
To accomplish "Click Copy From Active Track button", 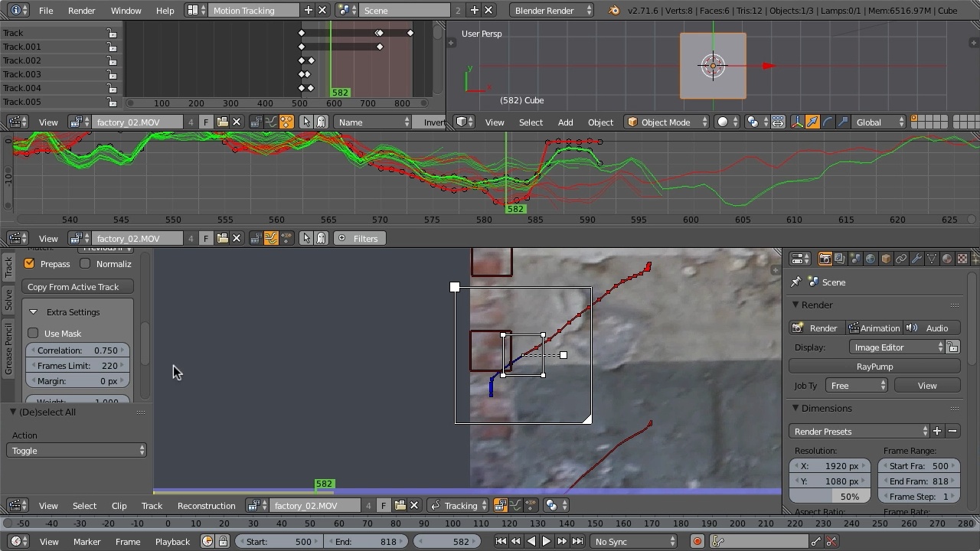I will (x=77, y=287).
